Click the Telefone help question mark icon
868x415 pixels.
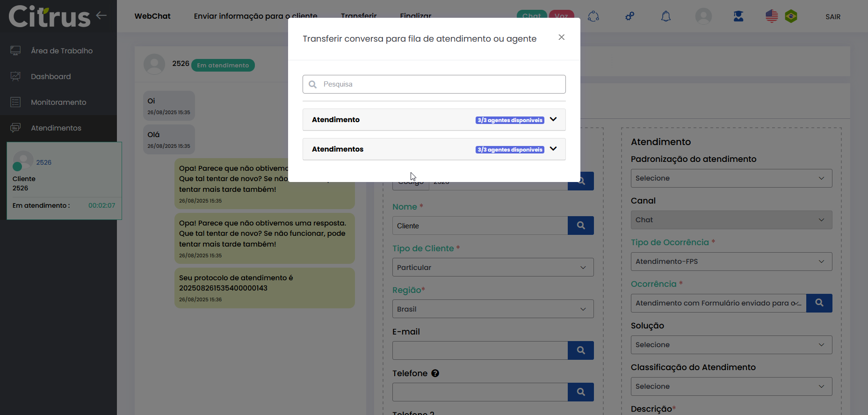pos(435,373)
